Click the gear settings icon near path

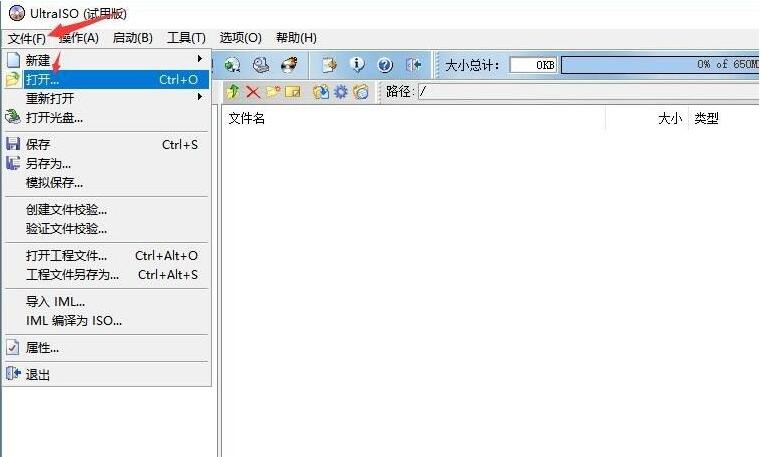click(341, 92)
